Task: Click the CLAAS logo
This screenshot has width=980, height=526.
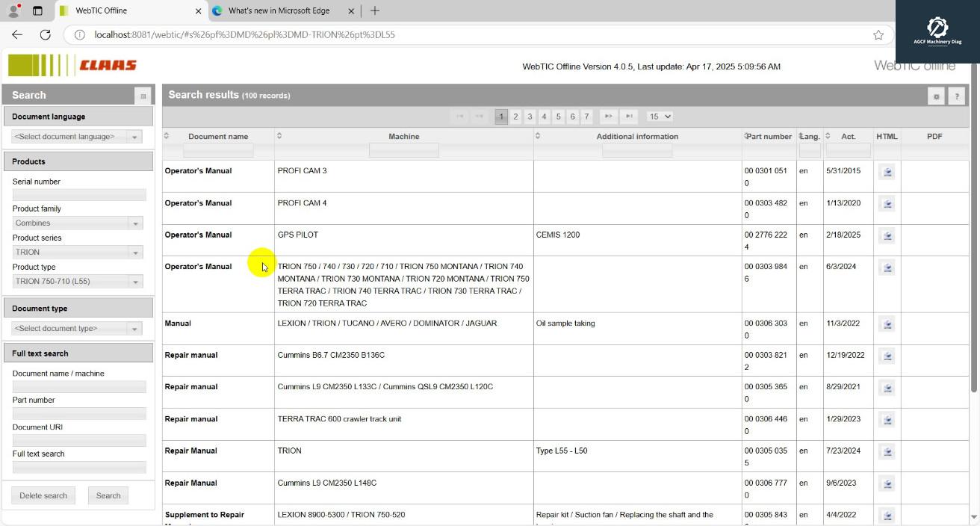Action: pos(72,65)
